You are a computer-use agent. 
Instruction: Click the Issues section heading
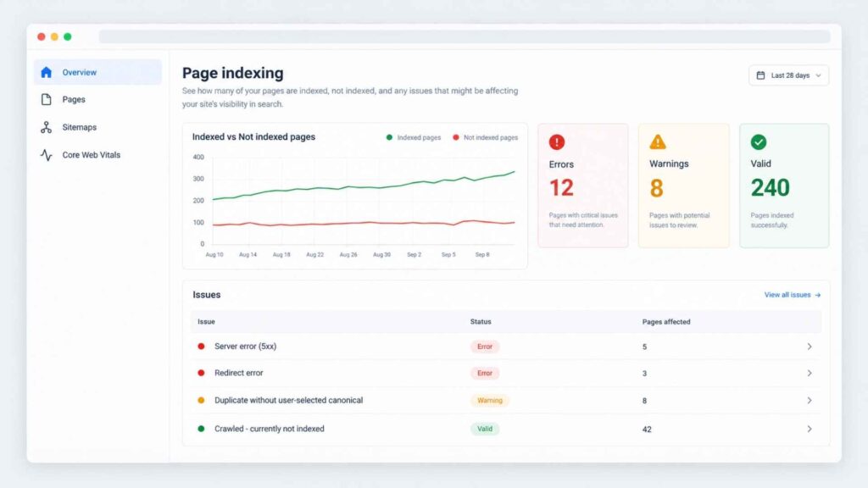tap(207, 295)
